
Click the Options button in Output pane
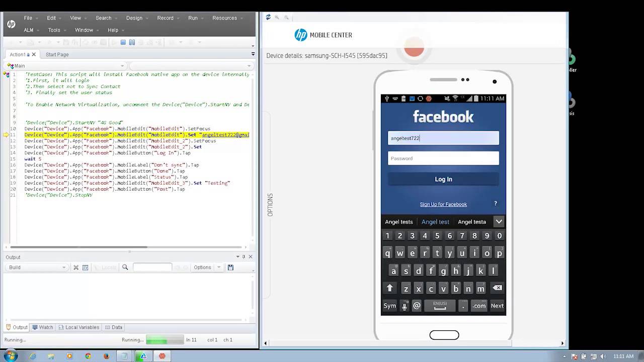[x=202, y=267]
